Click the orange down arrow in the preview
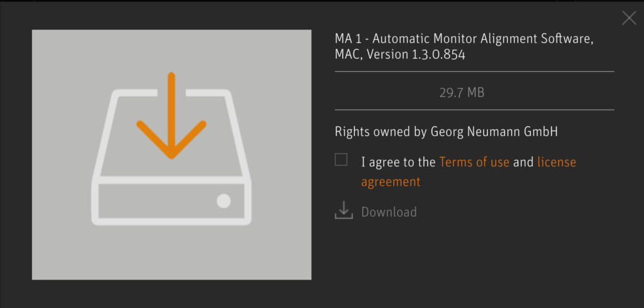Screen dimensions: 644x308 [x=171, y=115]
